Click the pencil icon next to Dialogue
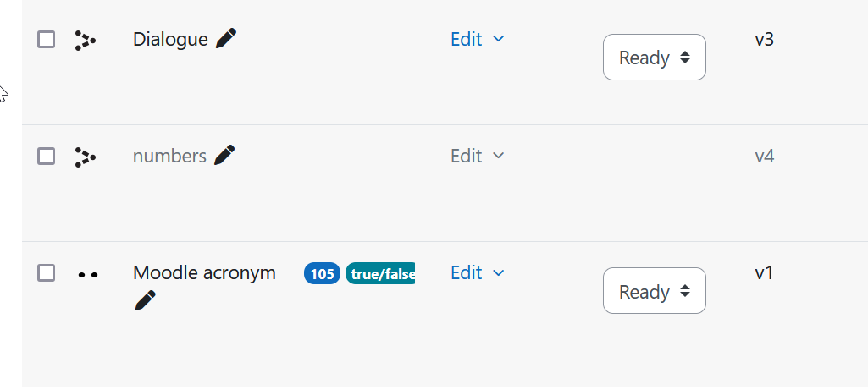Image resolution: width=868 pixels, height=390 pixels. pos(226,39)
